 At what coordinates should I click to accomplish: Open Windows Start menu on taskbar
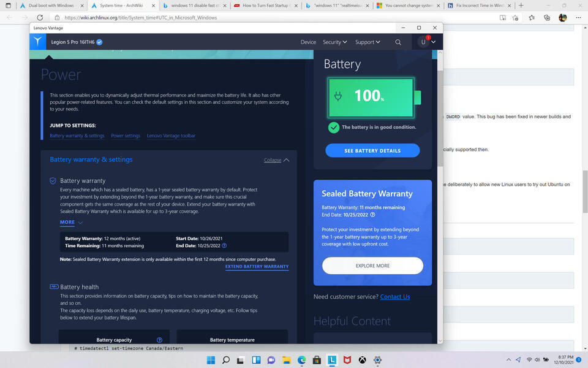pyautogui.click(x=211, y=360)
